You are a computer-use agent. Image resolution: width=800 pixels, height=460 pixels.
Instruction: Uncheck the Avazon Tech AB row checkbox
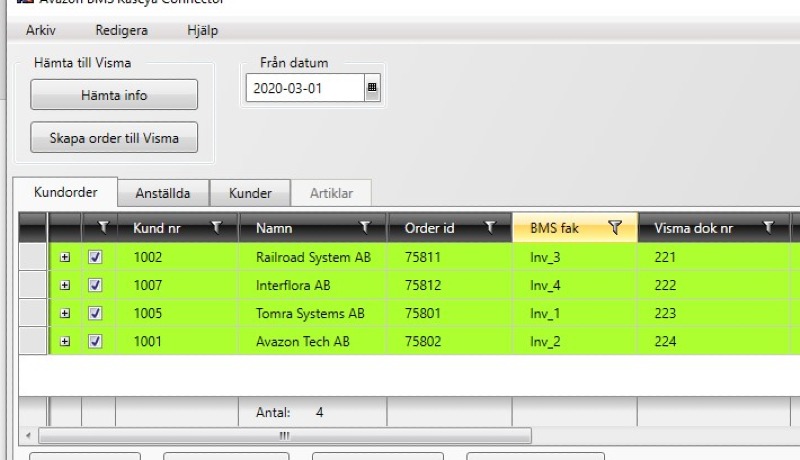[95, 341]
